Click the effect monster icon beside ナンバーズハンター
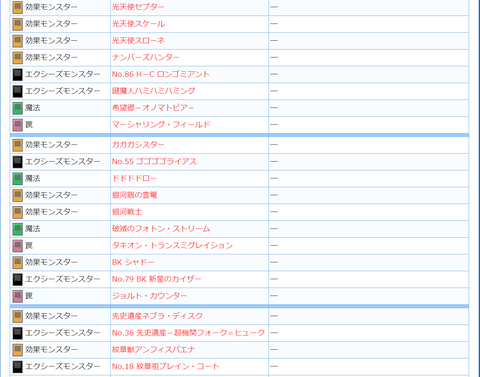Image resolution: width=480 pixels, height=377 pixels. 17,58
